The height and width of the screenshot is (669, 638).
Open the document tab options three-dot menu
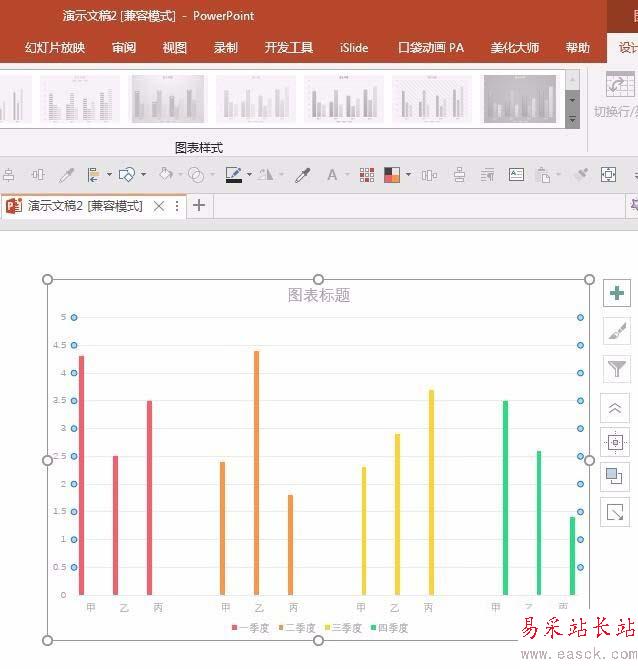[x=177, y=207]
